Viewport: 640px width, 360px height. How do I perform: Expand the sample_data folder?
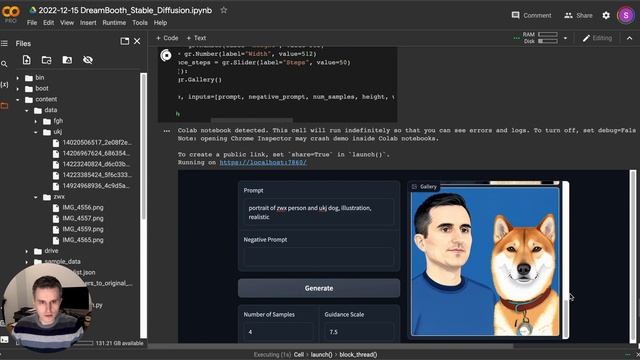27,262
